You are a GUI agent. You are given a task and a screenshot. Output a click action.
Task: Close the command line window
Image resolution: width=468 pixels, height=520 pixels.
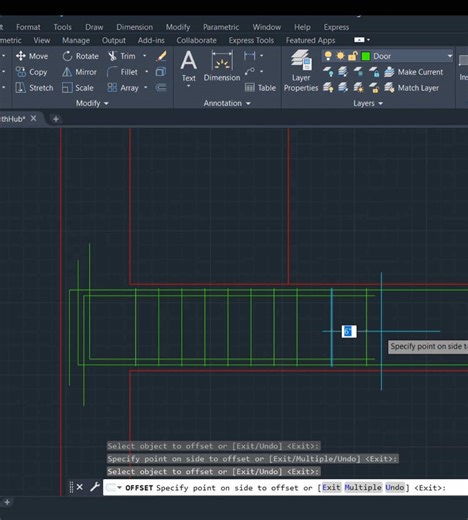point(80,487)
